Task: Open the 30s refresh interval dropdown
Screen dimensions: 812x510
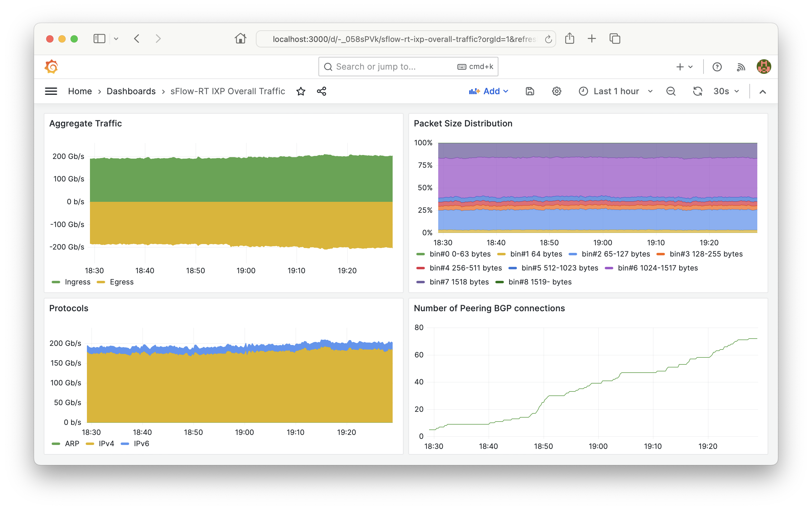Action: pyautogui.click(x=726, y=91)
